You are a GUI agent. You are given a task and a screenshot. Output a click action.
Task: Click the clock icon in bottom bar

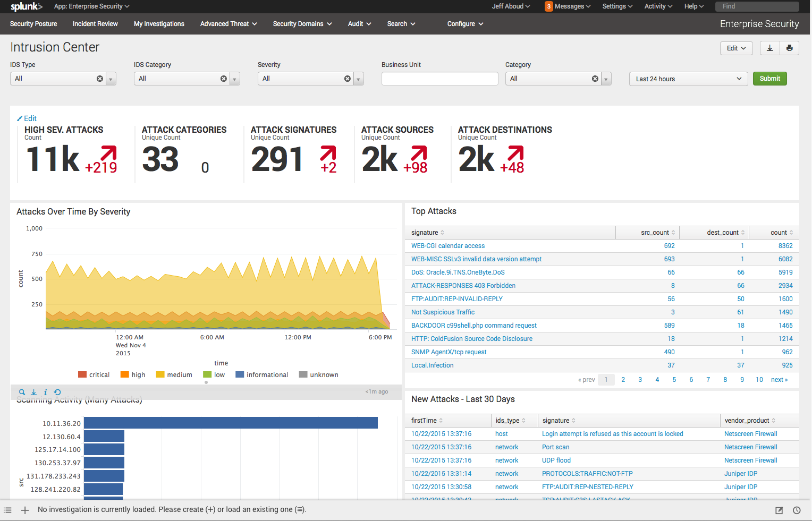(797, 510)
